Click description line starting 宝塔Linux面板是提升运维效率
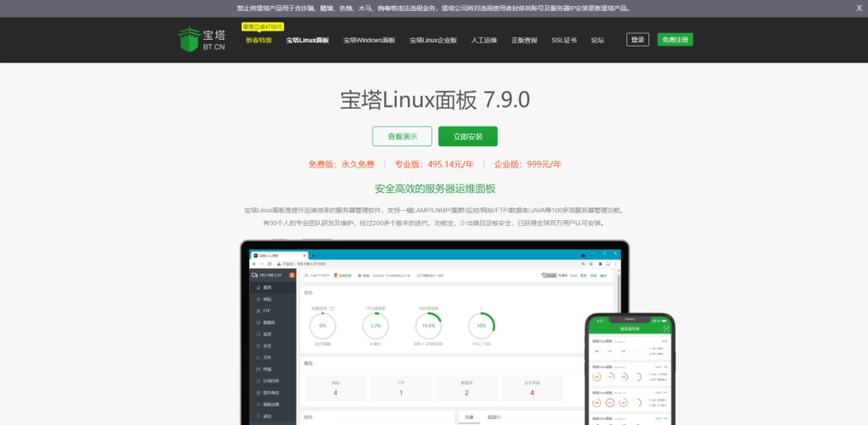Image resolution: width=868 pixels, height=425 pixels. 435,211
